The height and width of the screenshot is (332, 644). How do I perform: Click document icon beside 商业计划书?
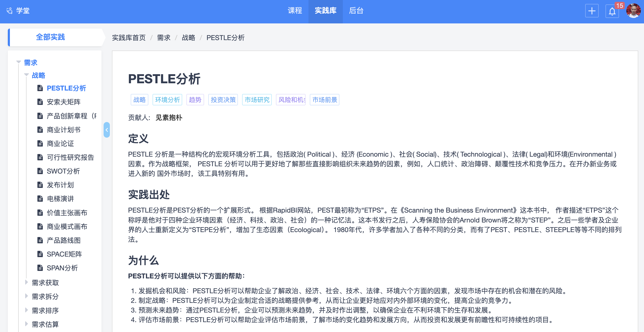point(40,130)
